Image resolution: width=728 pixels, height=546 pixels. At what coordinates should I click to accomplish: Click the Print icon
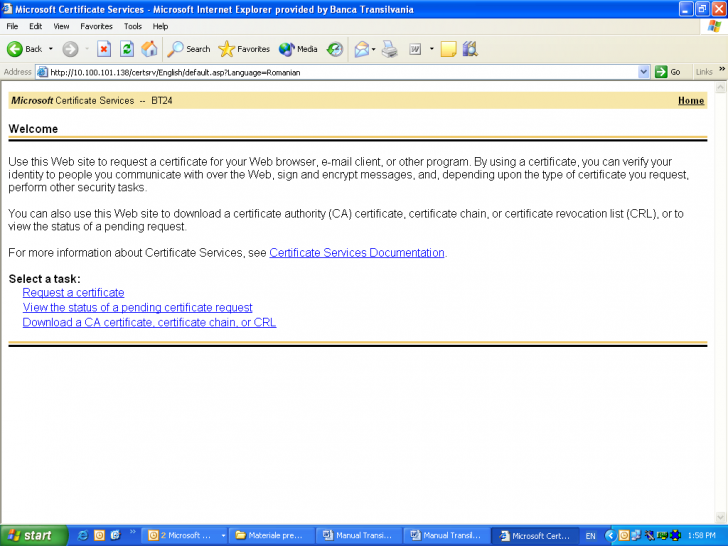click(x=390, y=49)
